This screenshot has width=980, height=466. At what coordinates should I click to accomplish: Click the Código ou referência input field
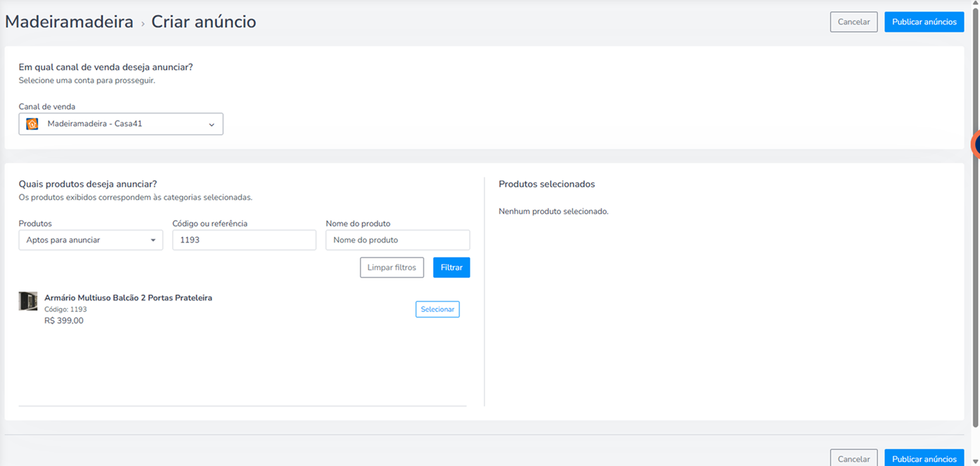pos(244,240)
